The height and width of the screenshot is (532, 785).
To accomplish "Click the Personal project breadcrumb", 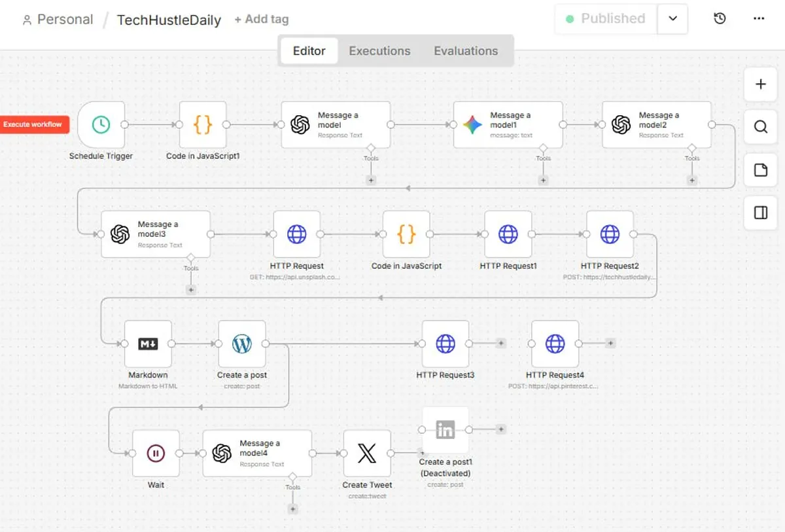I will pos(58,20).
